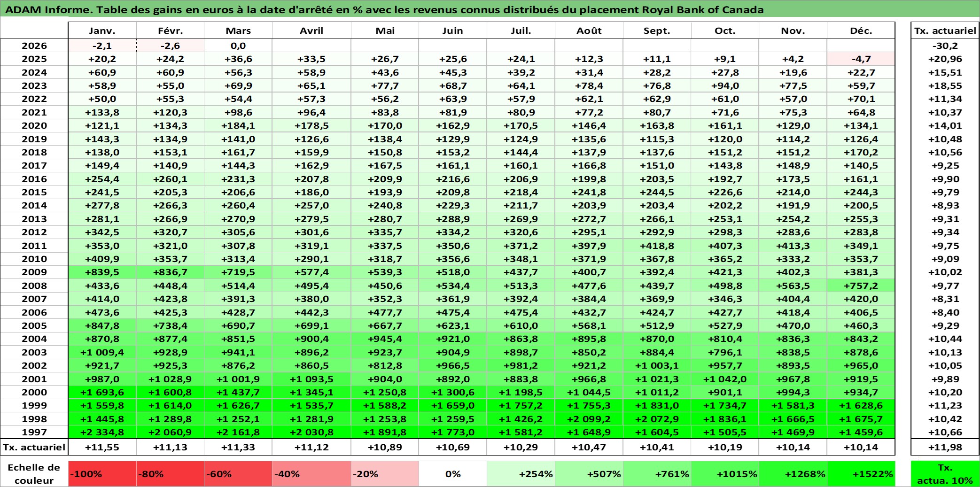
Task: Click the cell showing -2,1 in January 2026
Action: 102,46
